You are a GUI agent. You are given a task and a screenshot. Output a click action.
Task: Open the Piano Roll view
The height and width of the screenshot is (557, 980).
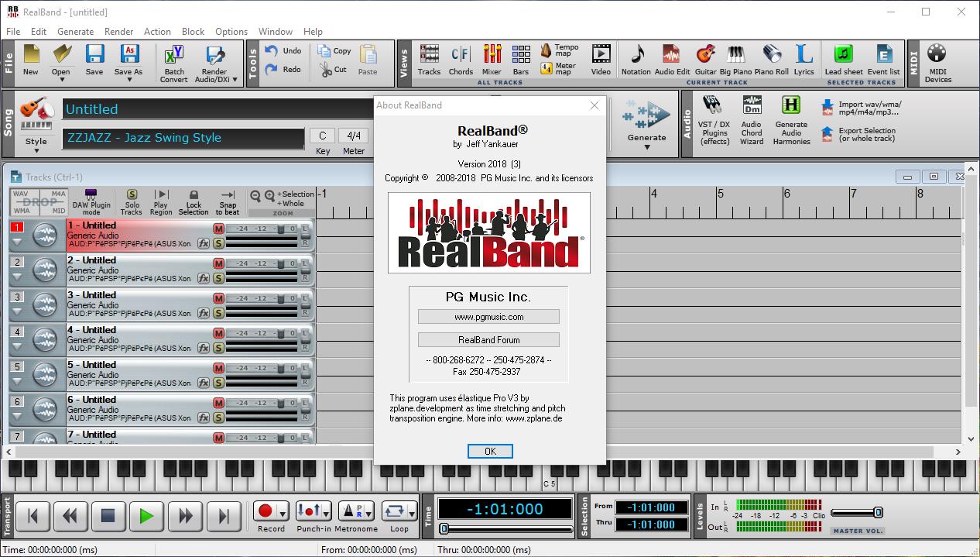tap(772, 55)
